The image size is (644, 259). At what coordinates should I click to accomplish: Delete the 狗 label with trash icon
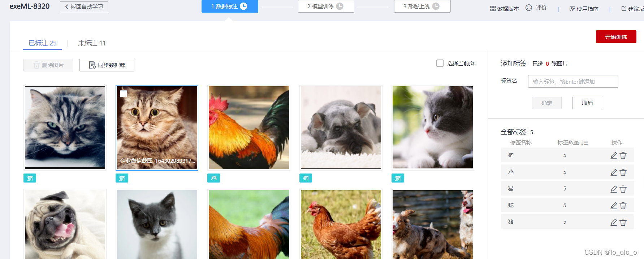tap(623, 155)
